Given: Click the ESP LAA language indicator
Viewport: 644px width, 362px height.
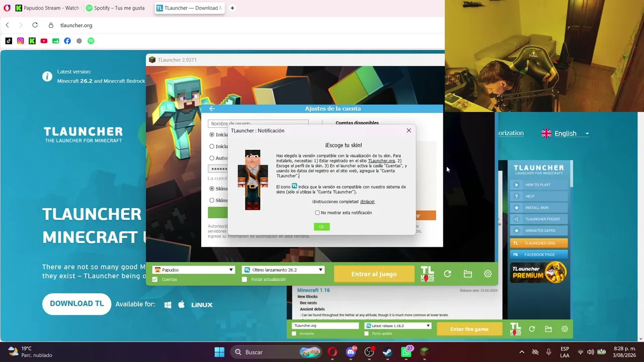Looking at the screenshot, I should 565,352.
